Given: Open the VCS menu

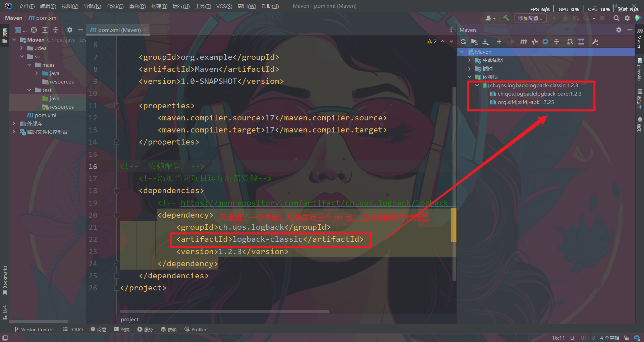Looking at the screenshot, I should point(224,6).
